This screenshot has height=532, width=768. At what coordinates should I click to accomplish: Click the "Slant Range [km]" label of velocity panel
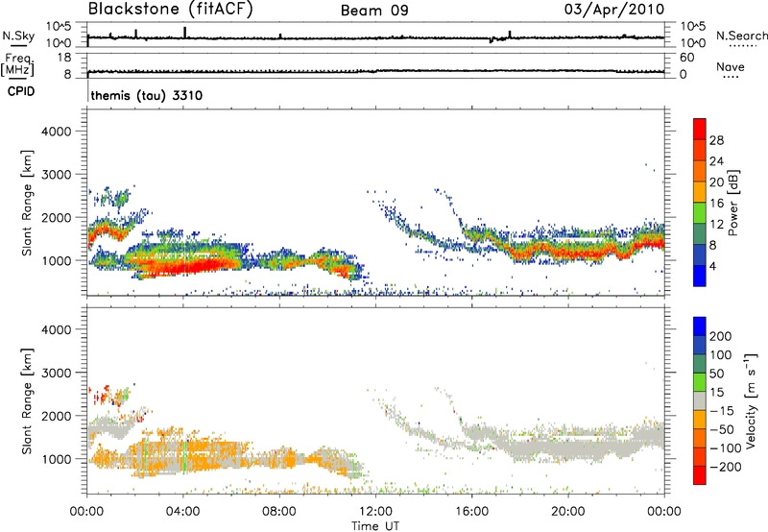point(27,401)
